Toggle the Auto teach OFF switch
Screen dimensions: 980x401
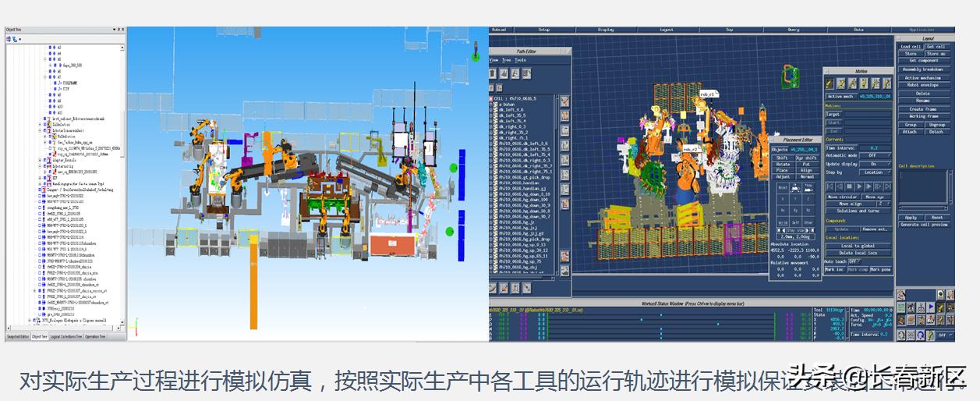point(854,261)
